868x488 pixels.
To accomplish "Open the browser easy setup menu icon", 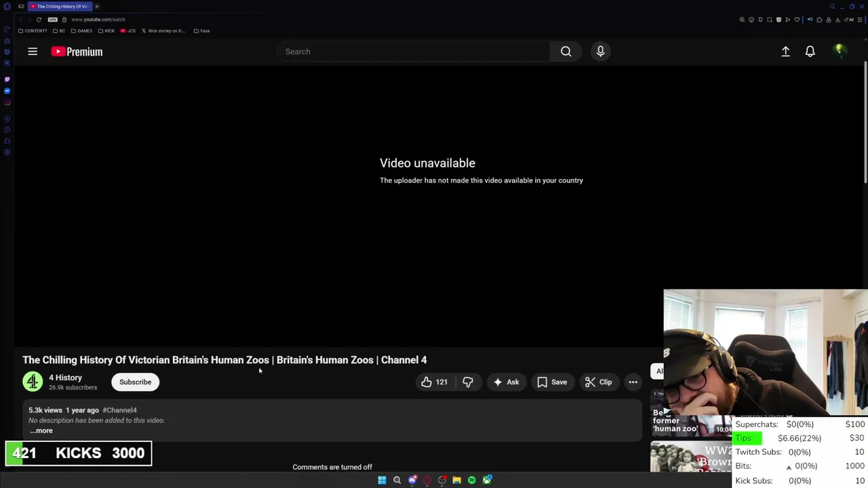I will pos(859,20).
